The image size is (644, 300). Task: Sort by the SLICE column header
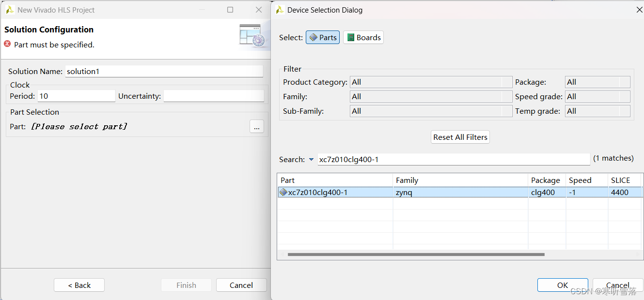click(x=625, y=180)
